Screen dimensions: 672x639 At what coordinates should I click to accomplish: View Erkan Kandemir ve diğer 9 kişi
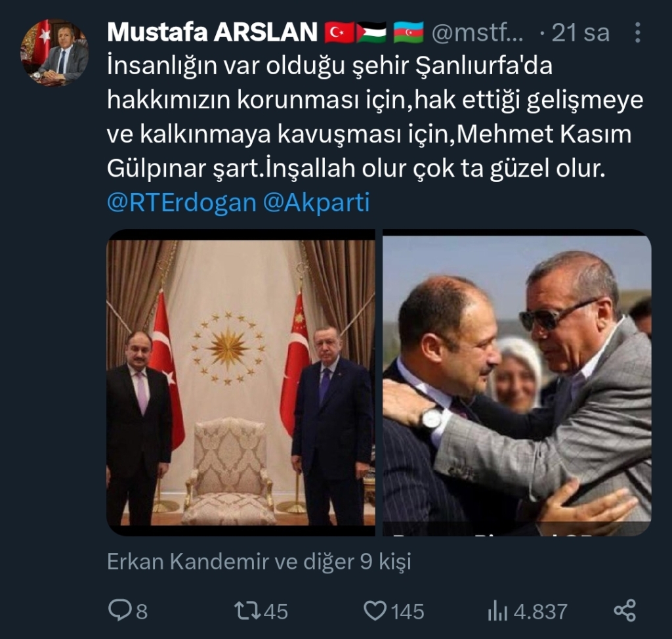259,562
